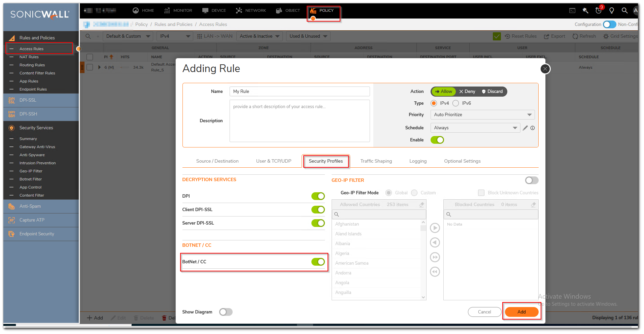
Task: Toggle Configuration mode switch in header
Action: [x=610, y=25]
